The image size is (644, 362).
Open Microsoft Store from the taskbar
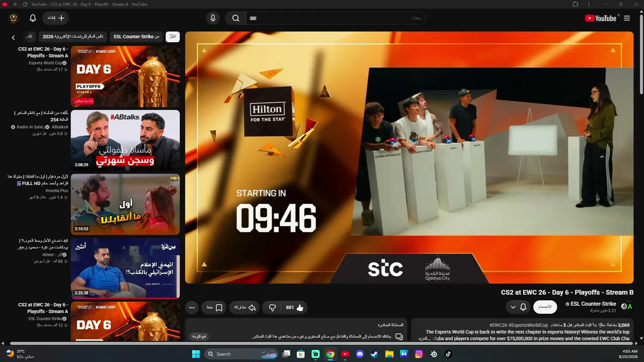300,354
